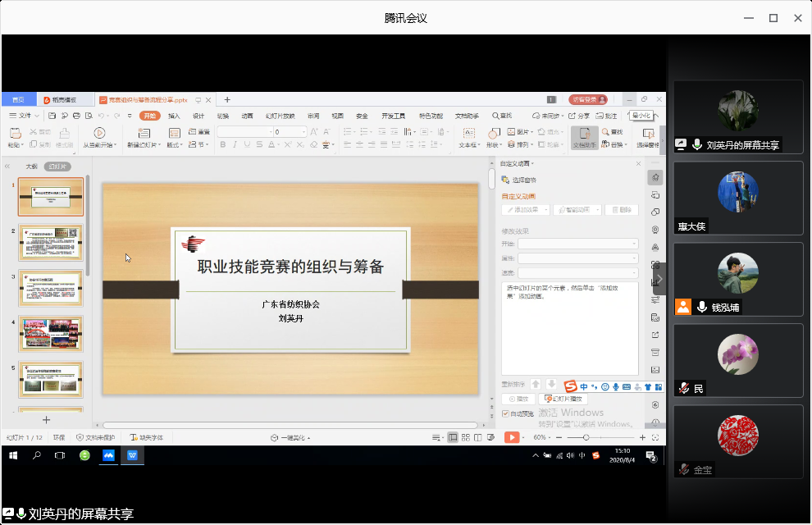
Task: Open the 文件 menu dropdown
Action: pos(25,116)
